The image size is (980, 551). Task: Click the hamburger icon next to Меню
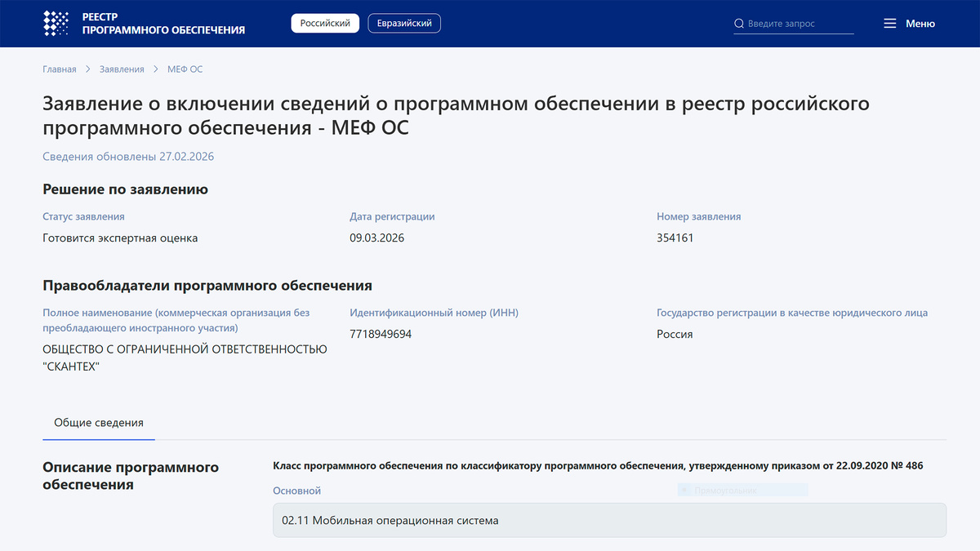point(889,23)
